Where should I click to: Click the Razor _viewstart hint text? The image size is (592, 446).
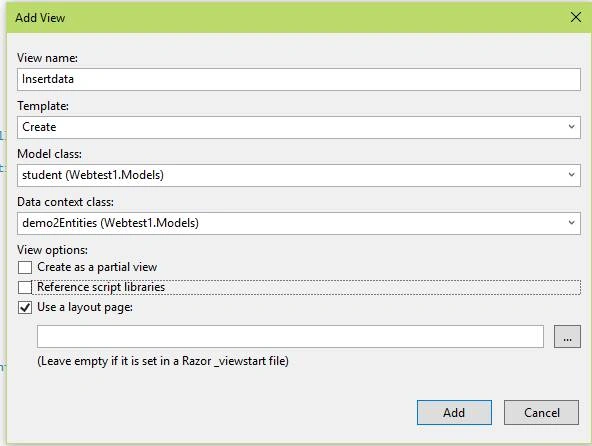163,361
